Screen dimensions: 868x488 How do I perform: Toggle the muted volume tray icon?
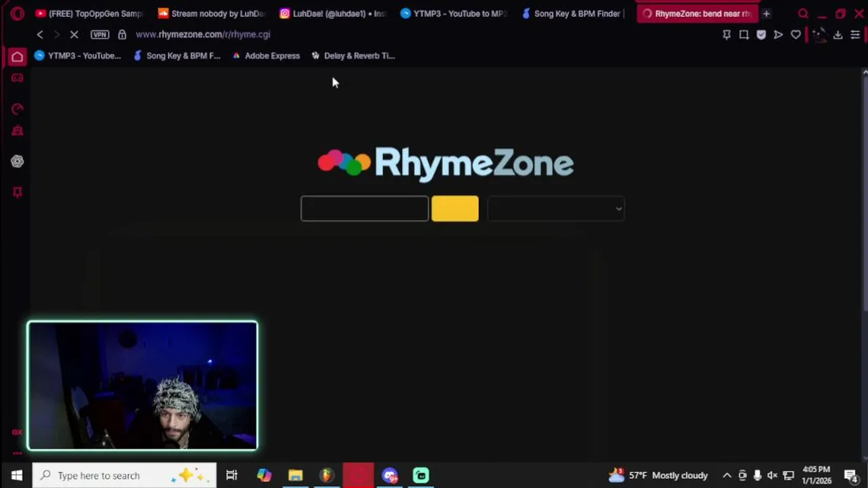coord(772,475)
